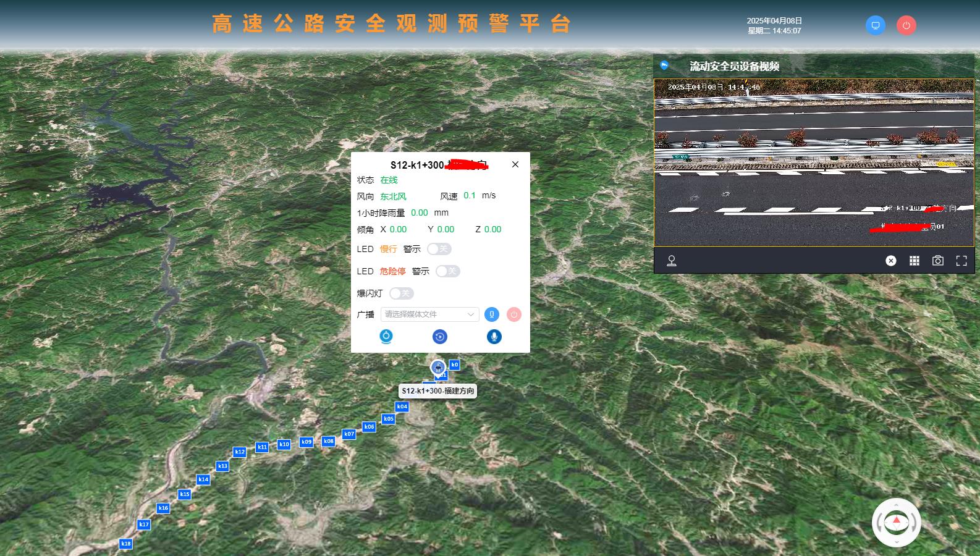Image resolution: width=980 pixels, height=556 pixels.
Task: Click the k09 mileage marker on map
Action: coord(306,442)
